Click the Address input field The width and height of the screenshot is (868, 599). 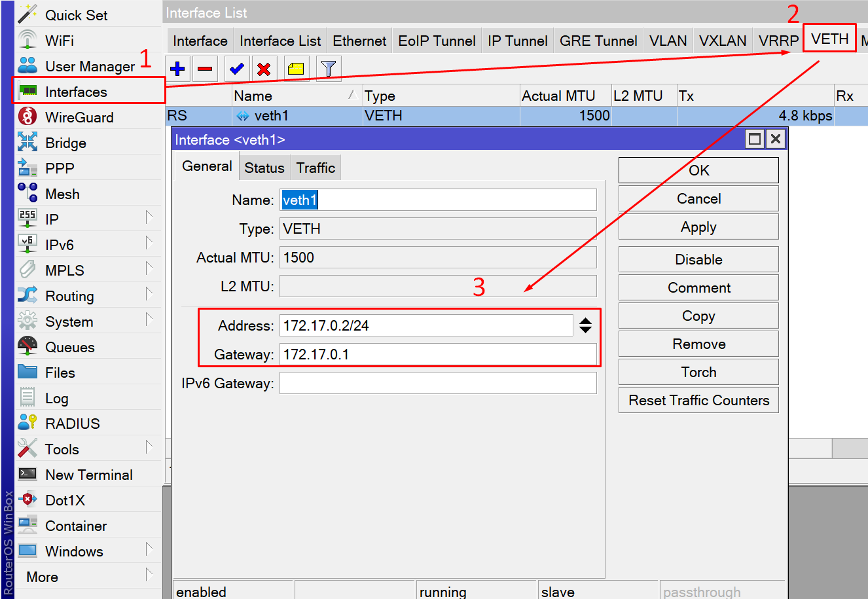pos(426,325)
